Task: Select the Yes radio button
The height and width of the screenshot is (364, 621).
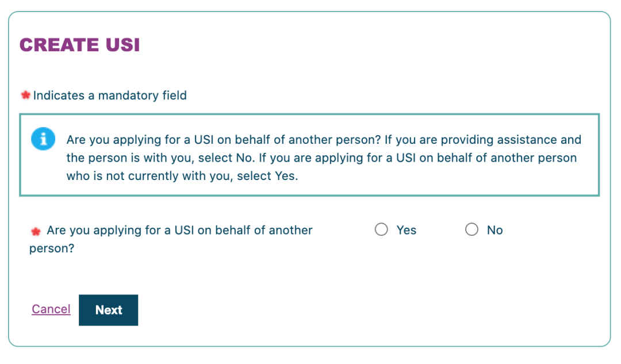Action: 381,229
